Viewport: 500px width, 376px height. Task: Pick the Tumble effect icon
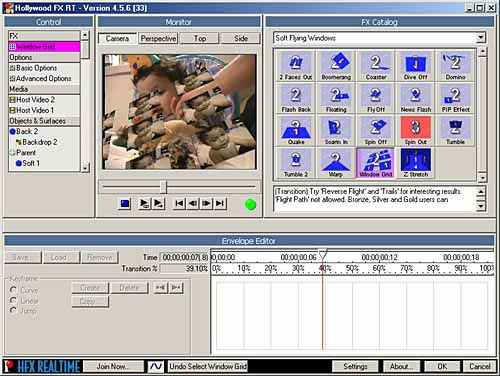pos(455,131)
